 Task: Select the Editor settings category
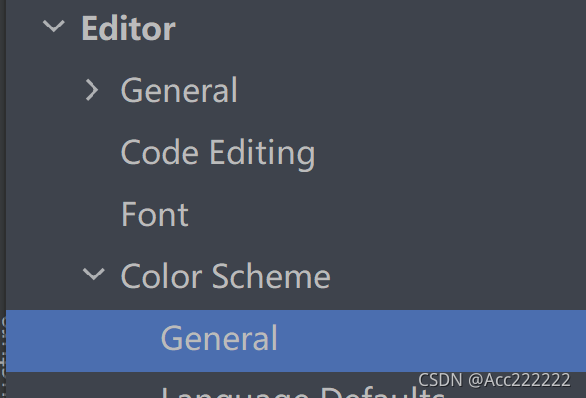point(128,28)
